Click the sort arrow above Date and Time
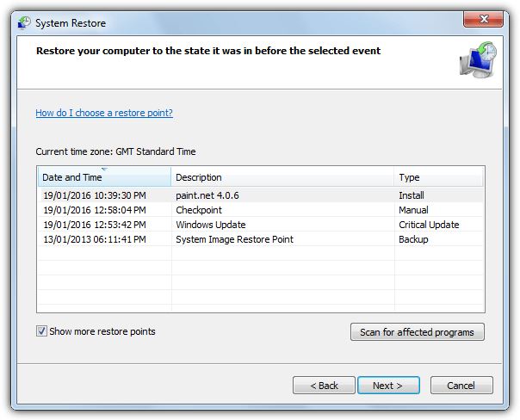 pos(104,170)
